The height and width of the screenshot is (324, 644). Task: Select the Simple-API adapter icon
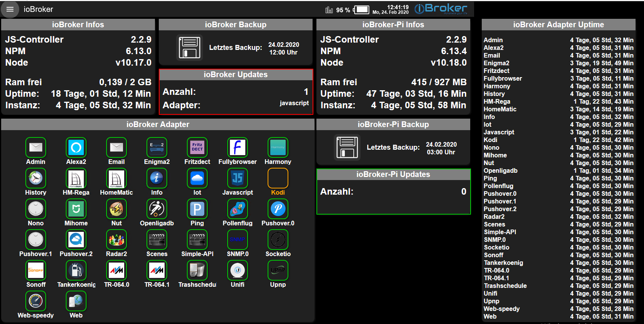pyautogui.click(x=197, y=240)
